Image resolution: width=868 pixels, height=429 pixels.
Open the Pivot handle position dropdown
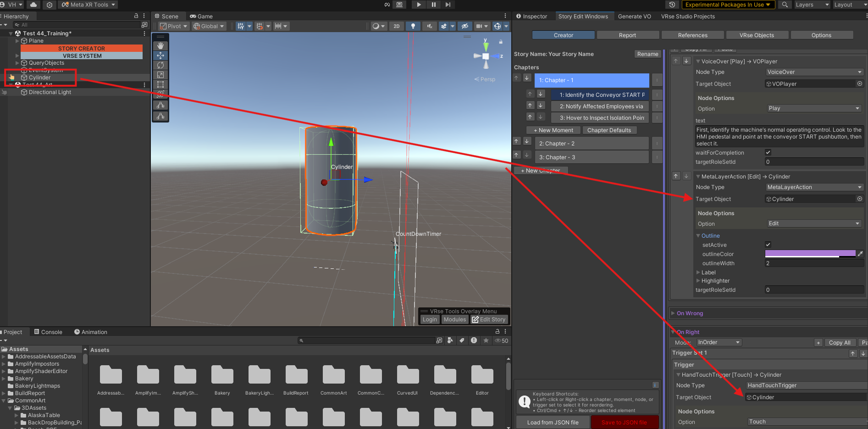click(173, 26)
